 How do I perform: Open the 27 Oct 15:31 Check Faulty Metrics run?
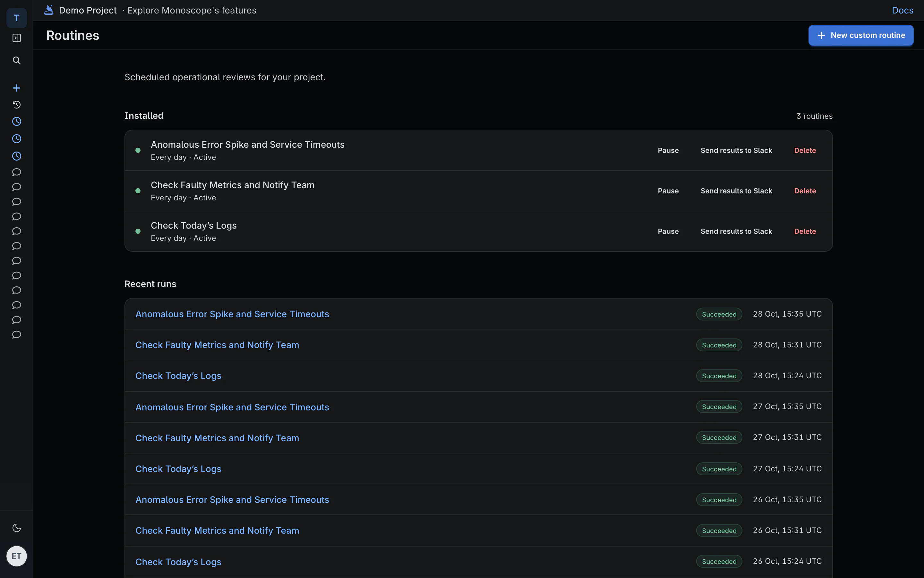217,438
